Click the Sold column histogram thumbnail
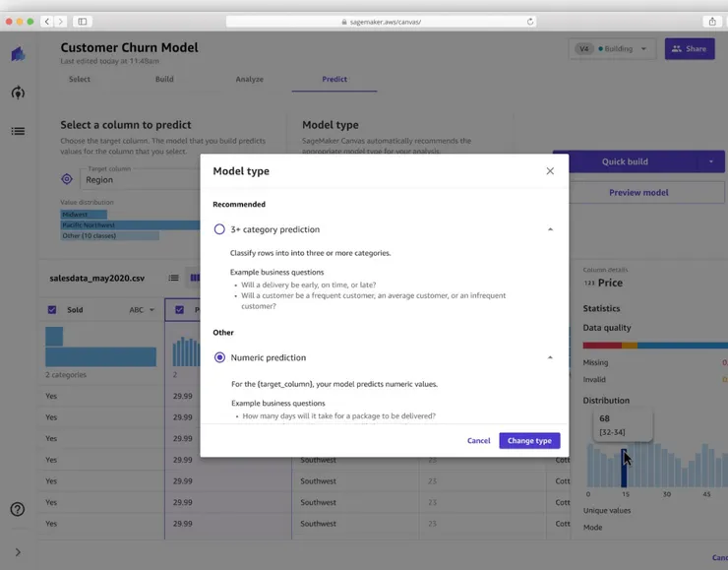728x570 pixels. coord(100,347)
